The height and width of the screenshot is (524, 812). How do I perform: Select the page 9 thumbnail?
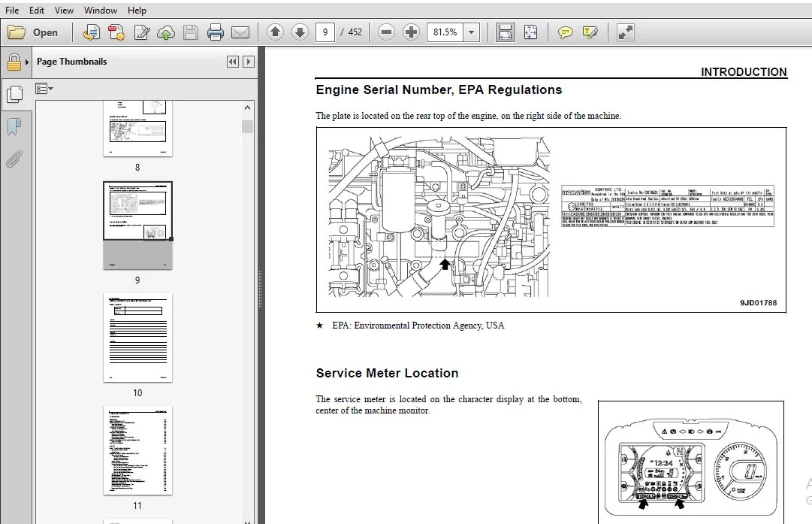(x=137, y=225)
